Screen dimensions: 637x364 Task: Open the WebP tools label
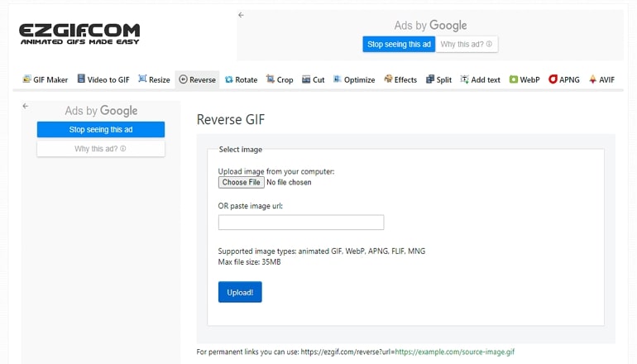click(529, 80)
